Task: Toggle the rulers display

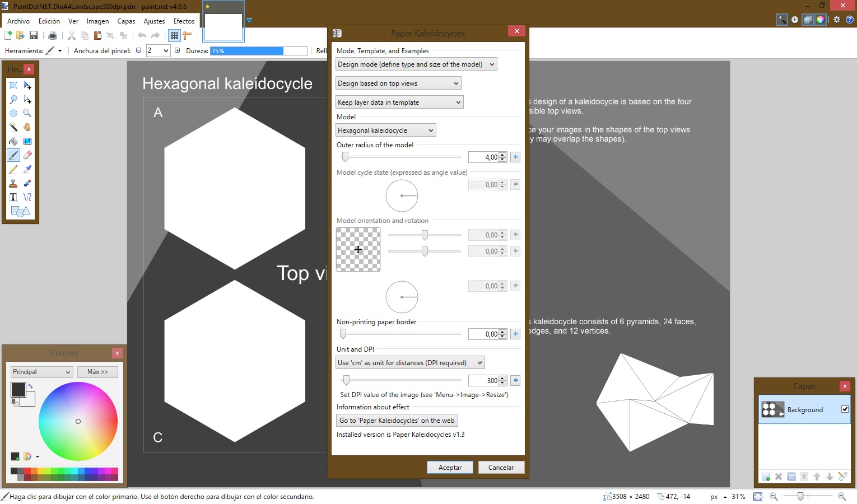Action: tap(187, 35)
